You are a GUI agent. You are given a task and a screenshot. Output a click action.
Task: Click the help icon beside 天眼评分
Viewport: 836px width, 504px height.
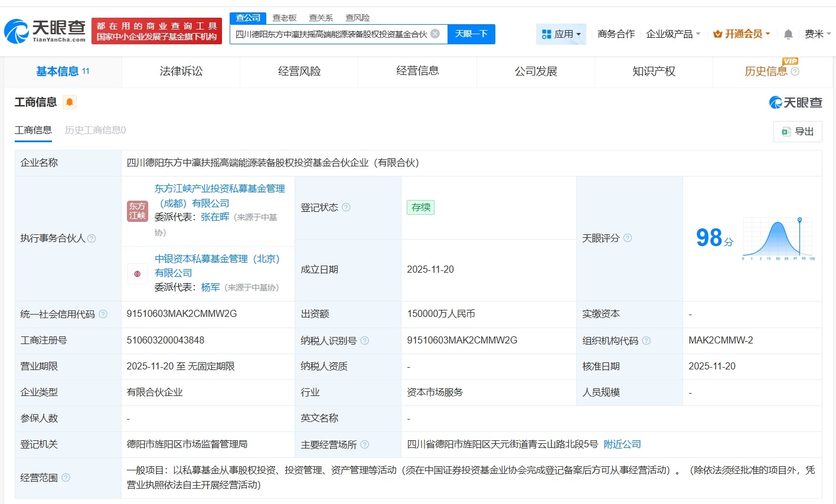click(628, 238)
